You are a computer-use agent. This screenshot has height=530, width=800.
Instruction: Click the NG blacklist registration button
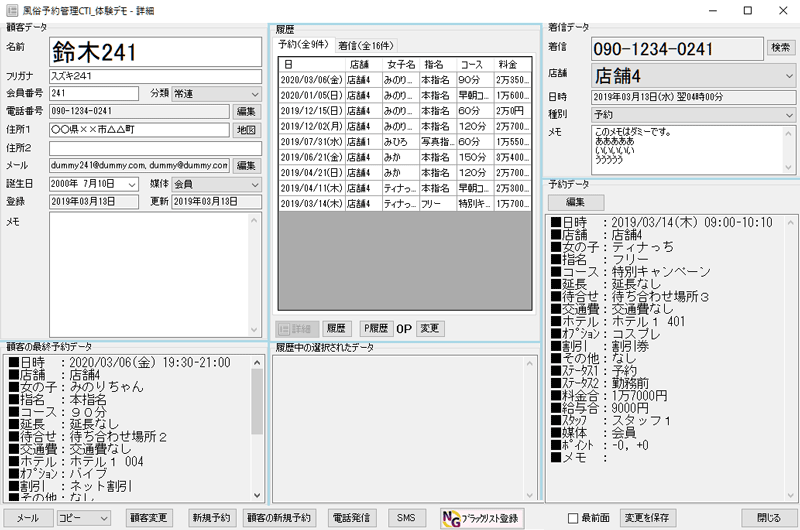point(483,518)
